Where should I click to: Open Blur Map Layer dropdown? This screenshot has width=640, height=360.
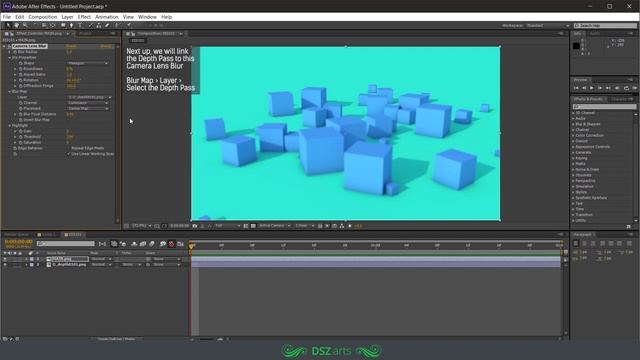(89, 97)
